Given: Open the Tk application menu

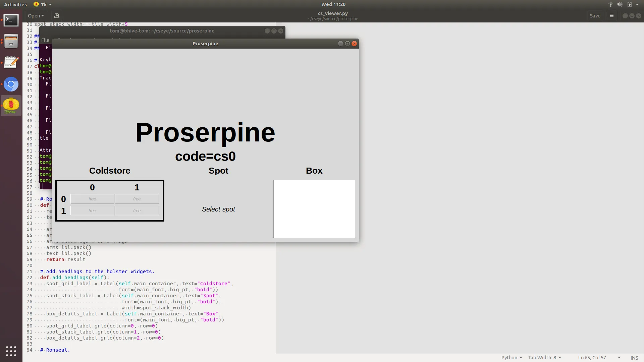Looking at the screenshot, I should click(43, 4).
